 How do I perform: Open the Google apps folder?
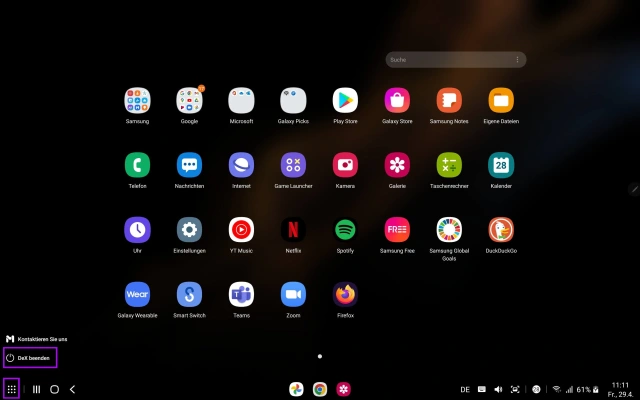pyautogui.click(x=189, y=100)
